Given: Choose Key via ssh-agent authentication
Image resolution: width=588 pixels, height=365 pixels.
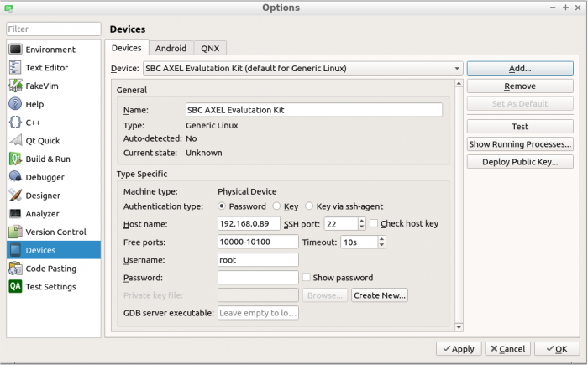Looking at the screenshot, I should click(x=310, y=206).
